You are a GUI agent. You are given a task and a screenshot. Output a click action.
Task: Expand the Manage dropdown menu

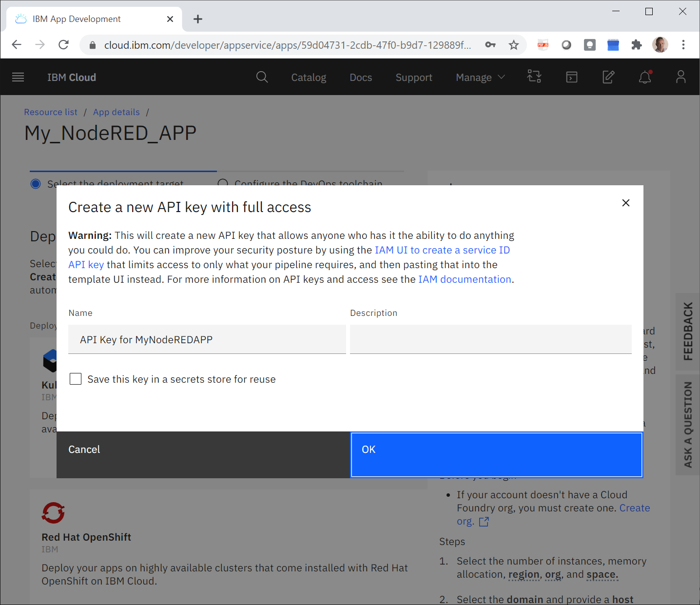[481, 78]
